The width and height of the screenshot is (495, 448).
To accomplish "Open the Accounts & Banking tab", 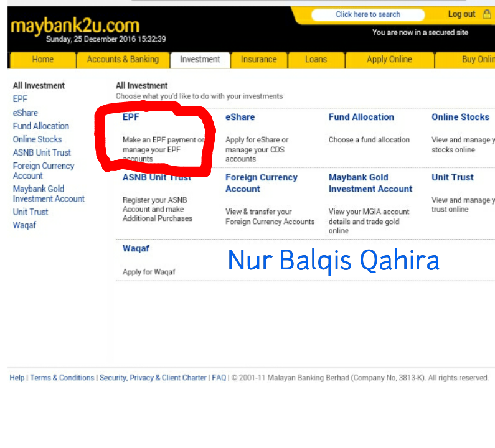I will coord(123,60).
